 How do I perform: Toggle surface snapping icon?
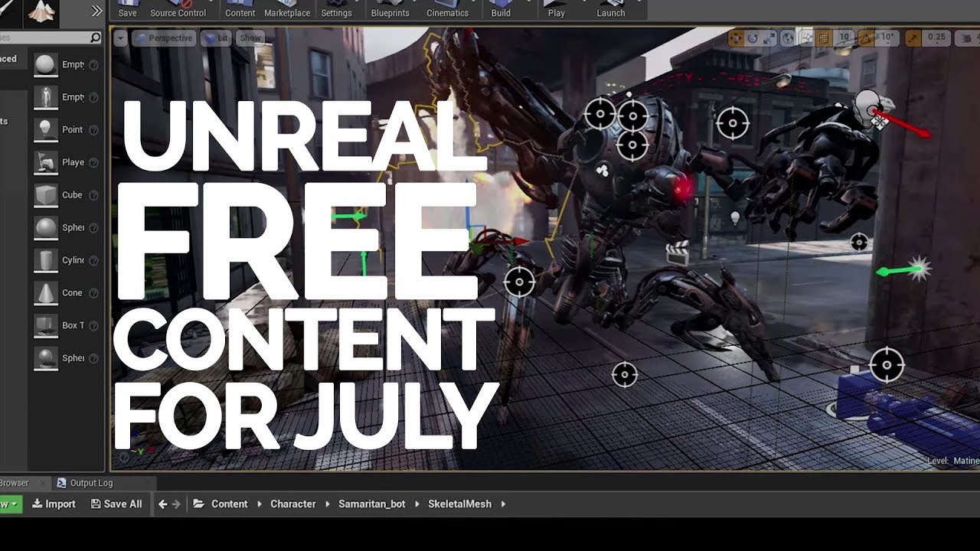(806, 37)
